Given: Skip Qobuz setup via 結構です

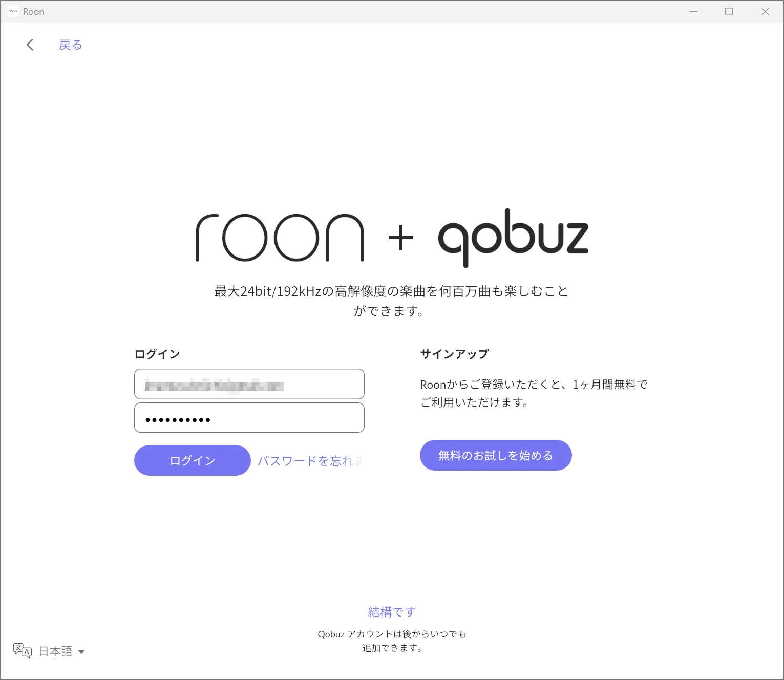Looking at the screenshot, I should [x=392, y=612].
